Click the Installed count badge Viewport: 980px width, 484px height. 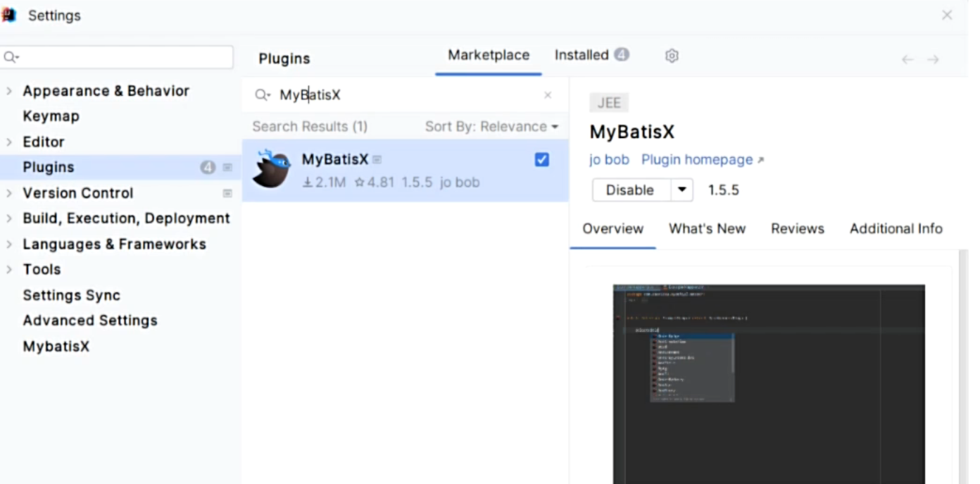pos(621,55)
